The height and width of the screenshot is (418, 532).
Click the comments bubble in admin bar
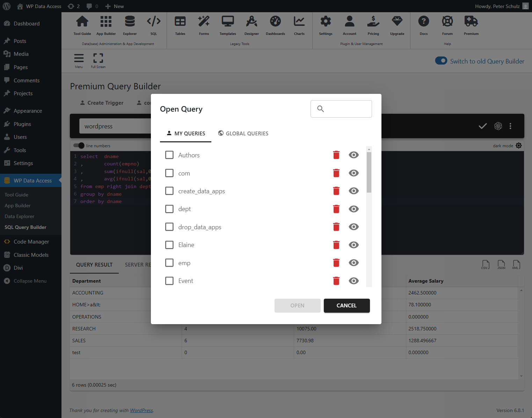(93, 6)
